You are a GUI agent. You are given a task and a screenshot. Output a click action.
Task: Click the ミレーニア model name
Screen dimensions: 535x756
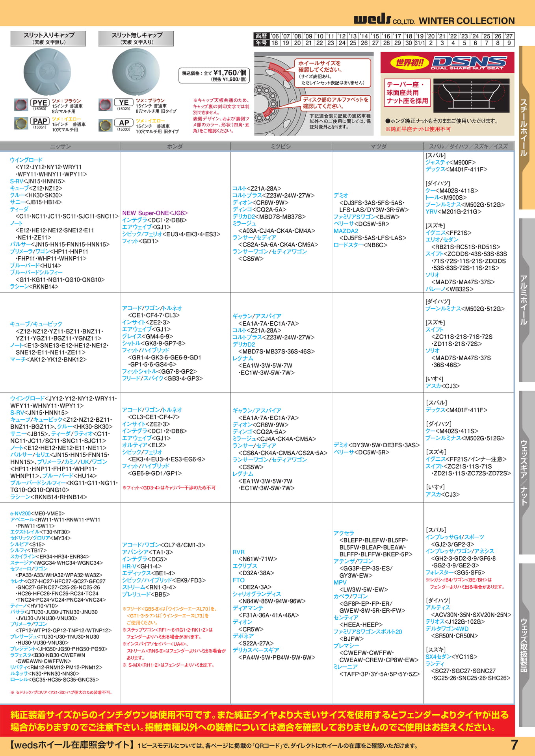[346, 667]
